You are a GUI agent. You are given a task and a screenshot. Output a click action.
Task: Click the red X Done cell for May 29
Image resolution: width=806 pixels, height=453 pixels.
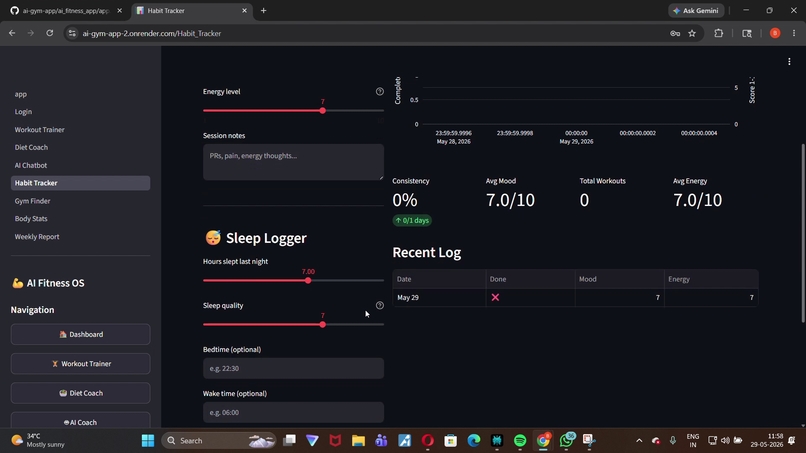tap(530, 297)
